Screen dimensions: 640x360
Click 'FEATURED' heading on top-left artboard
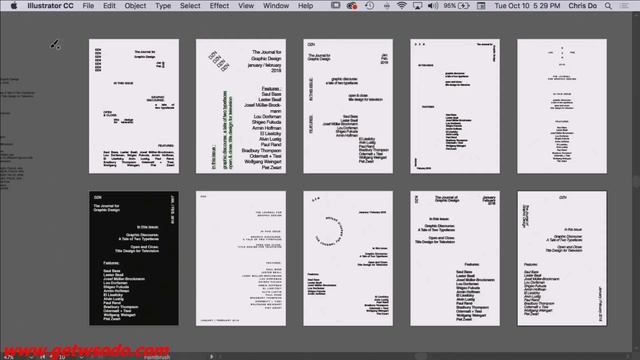point(166,146)
